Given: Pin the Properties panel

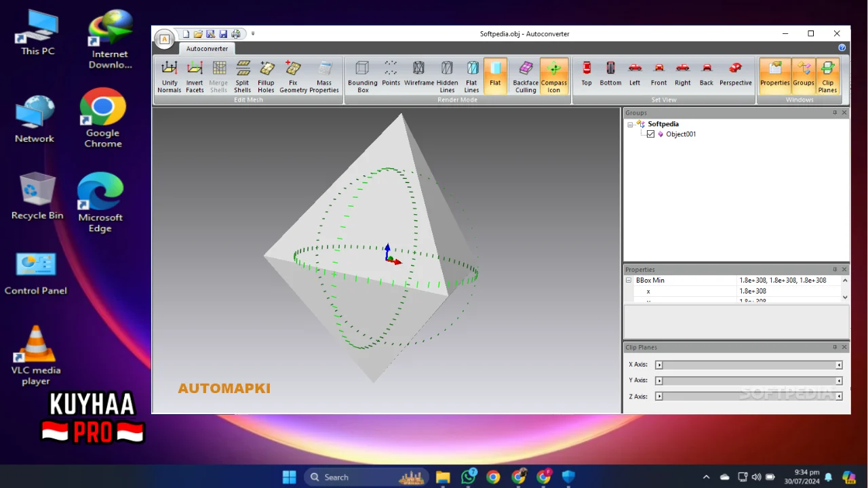Looking at the screenshot, I should (835, 270).
